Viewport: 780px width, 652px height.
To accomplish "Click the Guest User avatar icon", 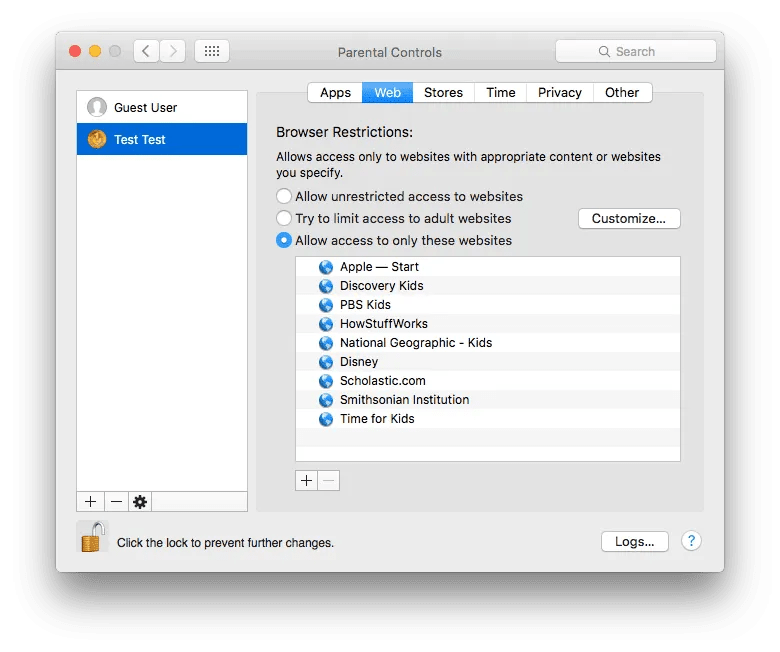I will (x=97, y=107).
